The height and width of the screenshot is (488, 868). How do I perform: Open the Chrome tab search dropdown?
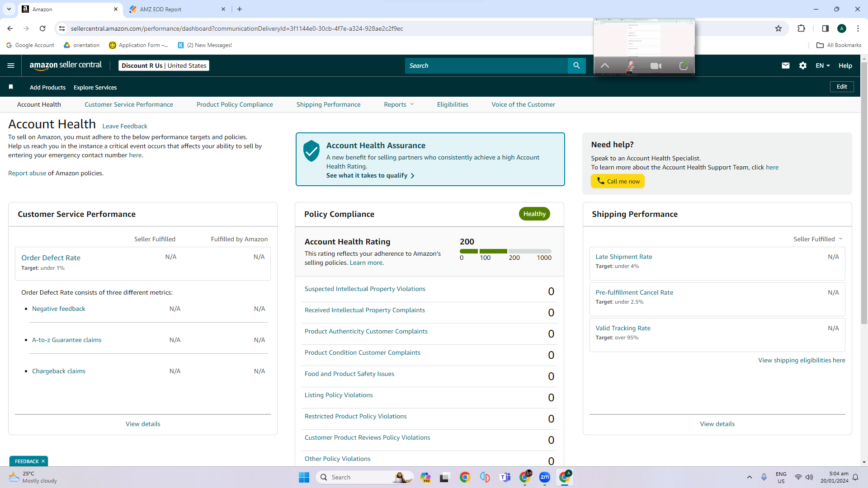[x=9, y=9]
